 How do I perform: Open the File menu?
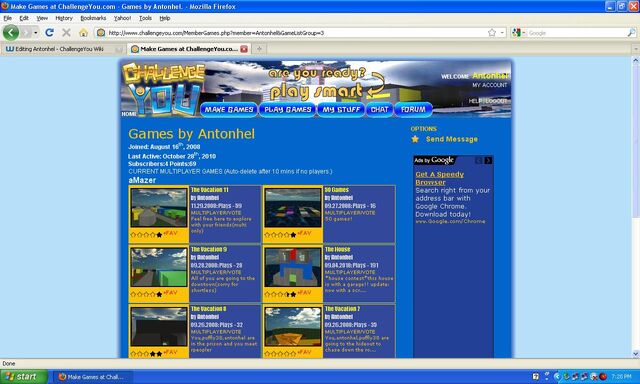[7, 18]
